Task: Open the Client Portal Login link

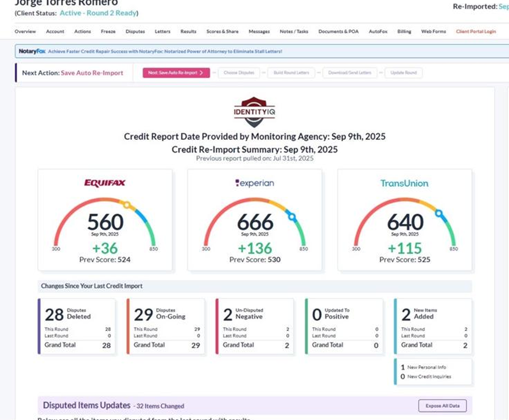Action: tap(476, 32)
